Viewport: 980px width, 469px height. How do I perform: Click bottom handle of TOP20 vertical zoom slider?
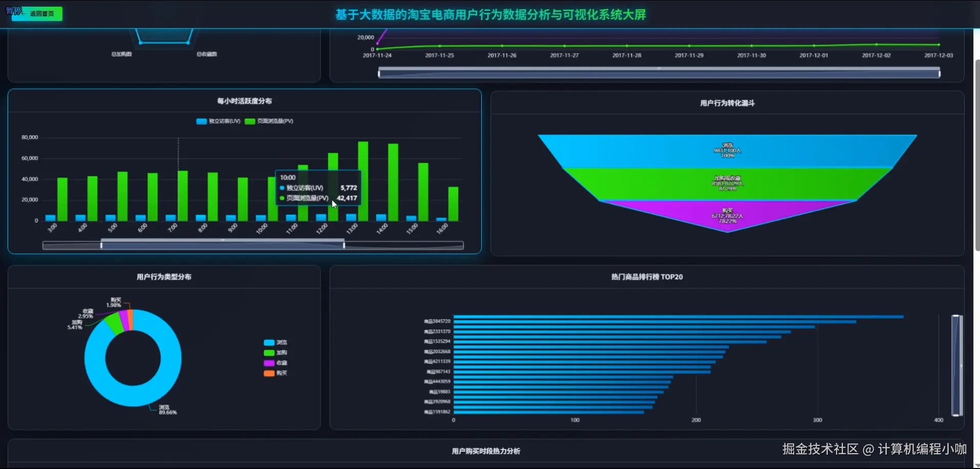click(x=955, y=415)
